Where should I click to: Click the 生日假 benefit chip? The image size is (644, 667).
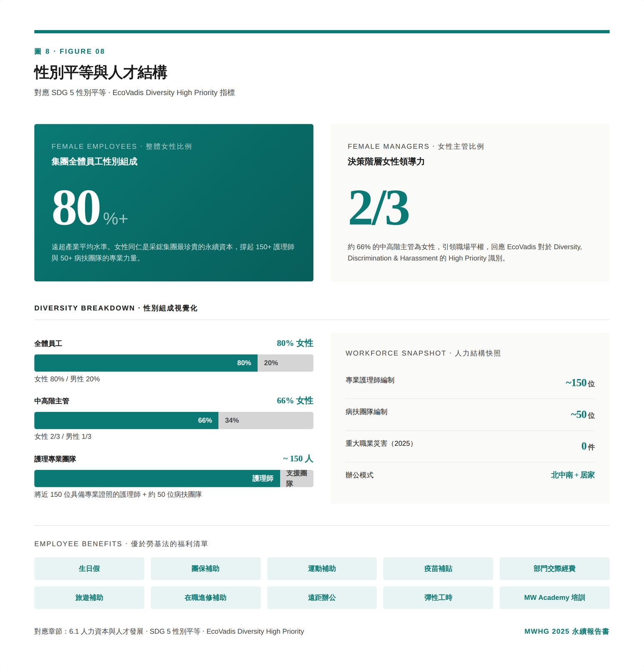click(x=89, y=569)
